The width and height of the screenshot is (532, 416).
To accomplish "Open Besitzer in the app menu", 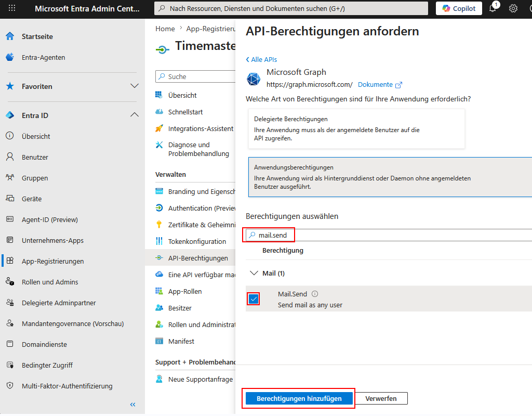I will 180,308.
